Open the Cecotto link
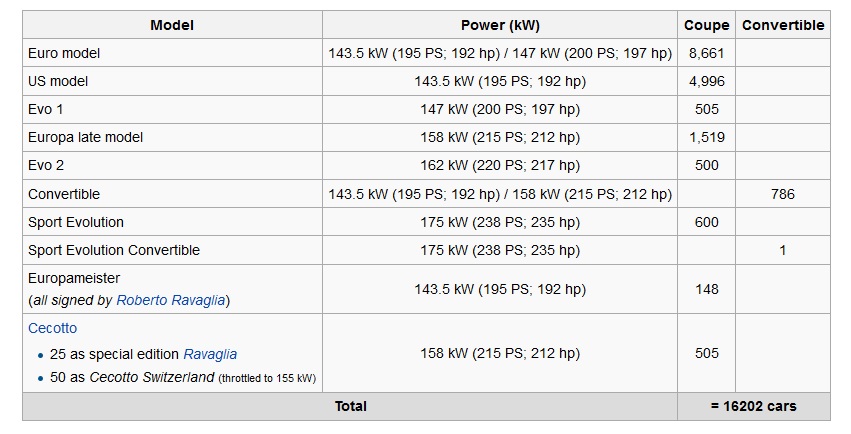The width and height of the screenshot is (851, 434). 52,328
